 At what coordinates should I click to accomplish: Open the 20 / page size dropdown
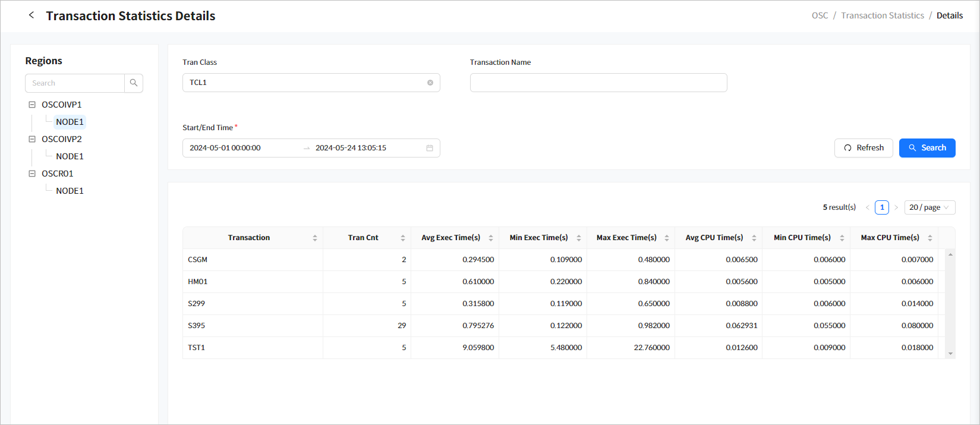point(929,207)
